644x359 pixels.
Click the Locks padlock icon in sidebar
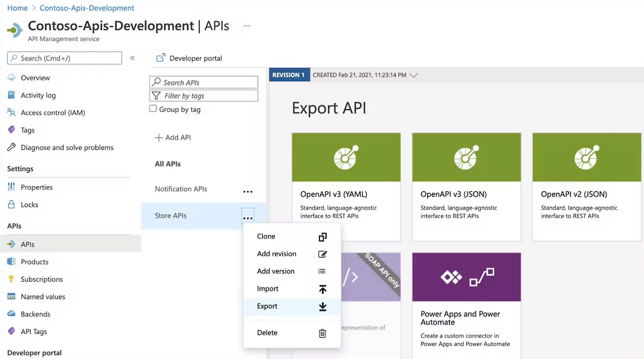[x=12, y=205]
